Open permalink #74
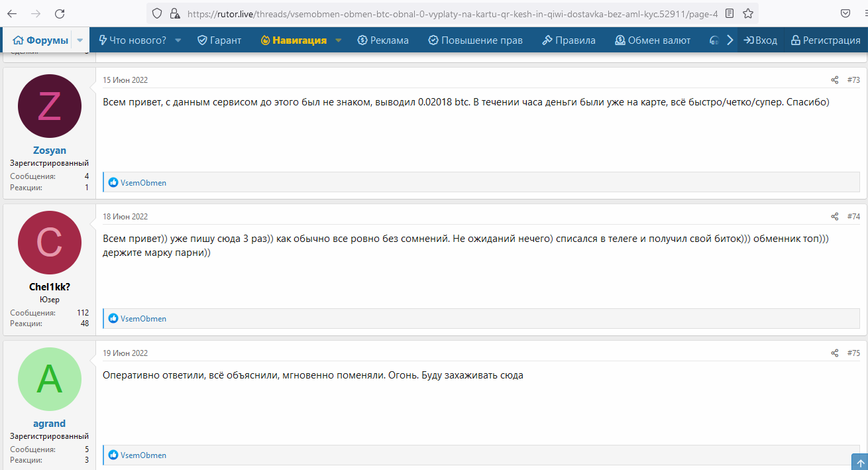This screenshot has width=868, height=470. click(853, 217)
